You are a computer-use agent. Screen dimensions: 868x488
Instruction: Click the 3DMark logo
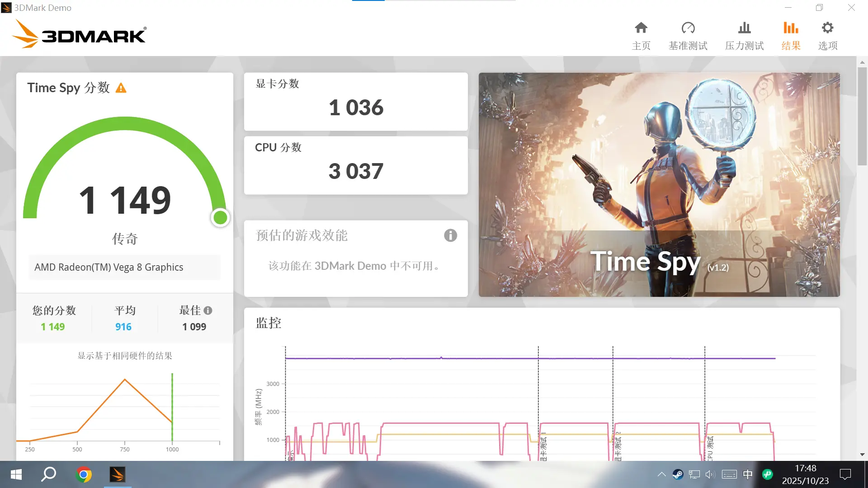coord(80,35)
